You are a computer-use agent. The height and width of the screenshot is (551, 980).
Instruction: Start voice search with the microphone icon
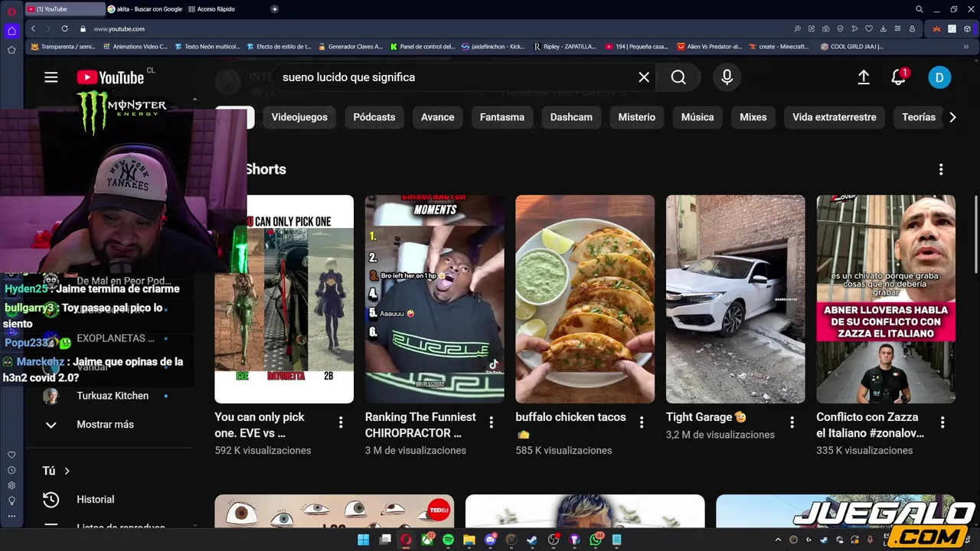(x=727, y=77)
